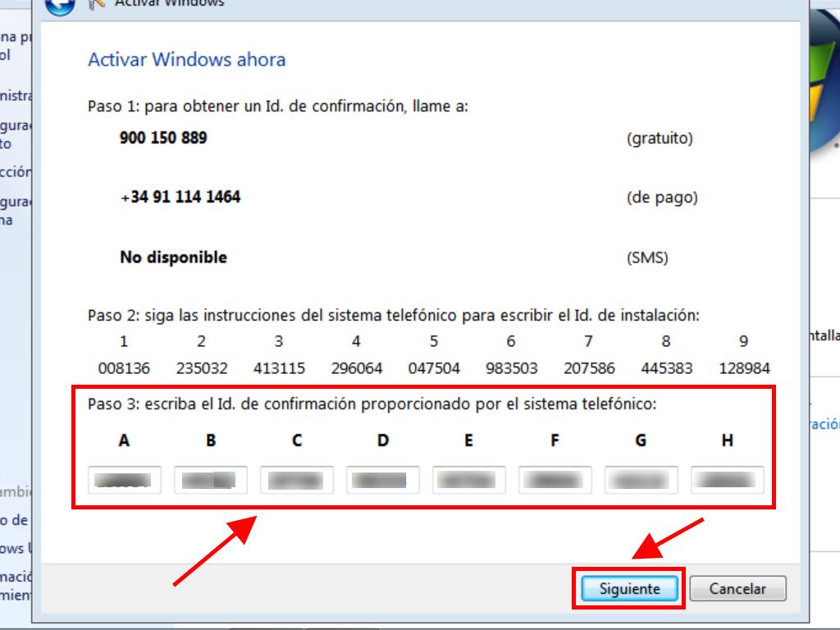
Task: Click the last confirmation field H
Action: (x=728, y=480)
